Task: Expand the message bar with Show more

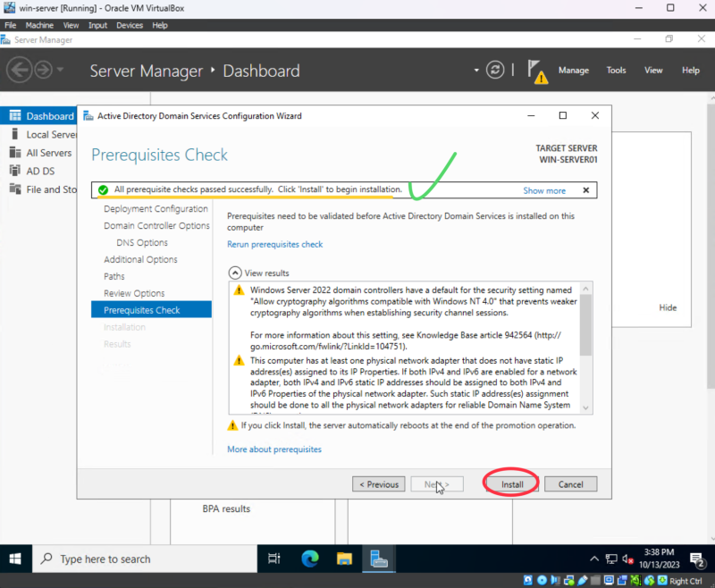Action: [x=543, y=190]
